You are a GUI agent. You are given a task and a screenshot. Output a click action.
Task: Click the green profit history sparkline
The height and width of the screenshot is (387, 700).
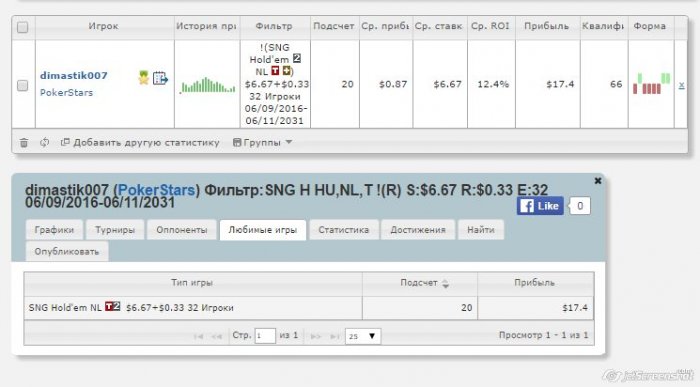coord(207,85)
